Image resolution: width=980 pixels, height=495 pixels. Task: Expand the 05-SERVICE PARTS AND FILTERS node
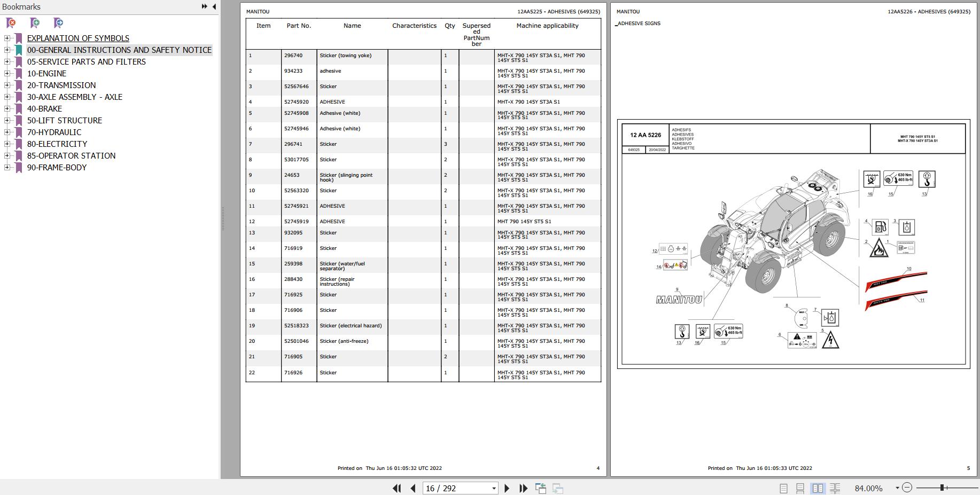7,62
